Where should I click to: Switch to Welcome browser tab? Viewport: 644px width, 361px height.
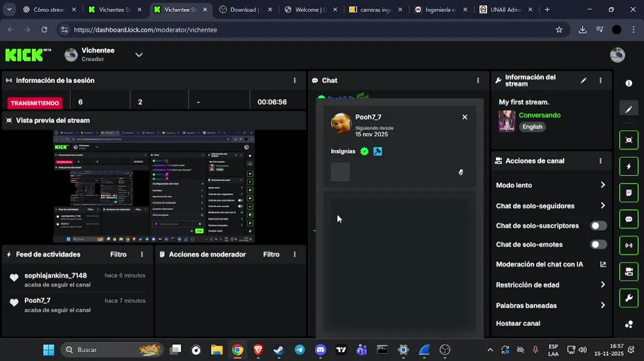(x=311, y=10)
